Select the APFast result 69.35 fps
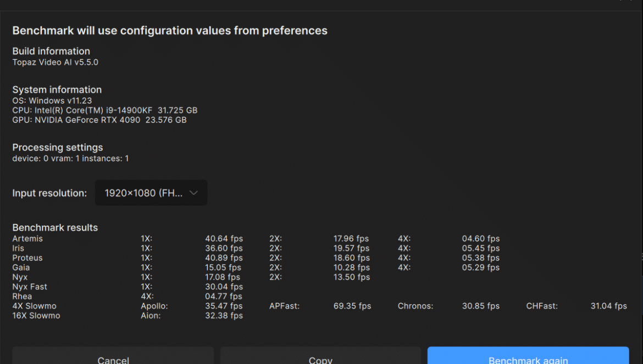Viewport: 643px width, 364px height. (352, 306)
